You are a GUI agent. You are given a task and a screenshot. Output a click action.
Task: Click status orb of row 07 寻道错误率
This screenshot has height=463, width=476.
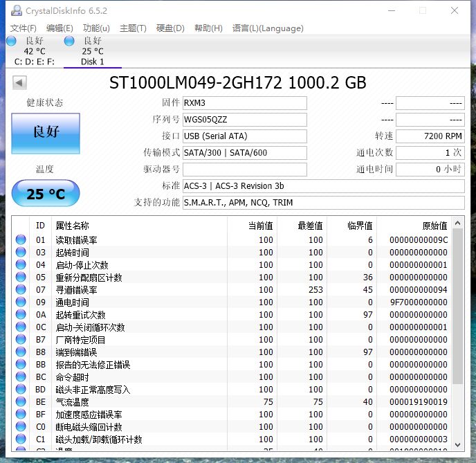click(x=21, y=289)
